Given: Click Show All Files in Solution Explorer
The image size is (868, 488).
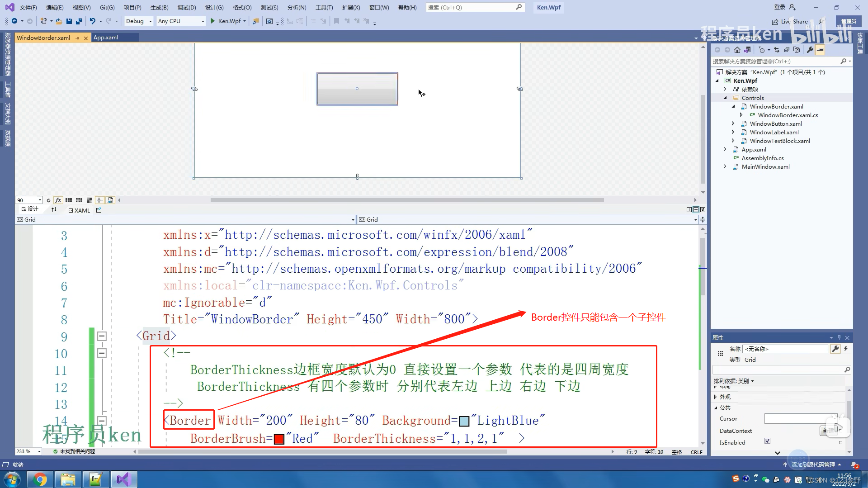Looking at the screenshot, I should click(x=797, y=50).
